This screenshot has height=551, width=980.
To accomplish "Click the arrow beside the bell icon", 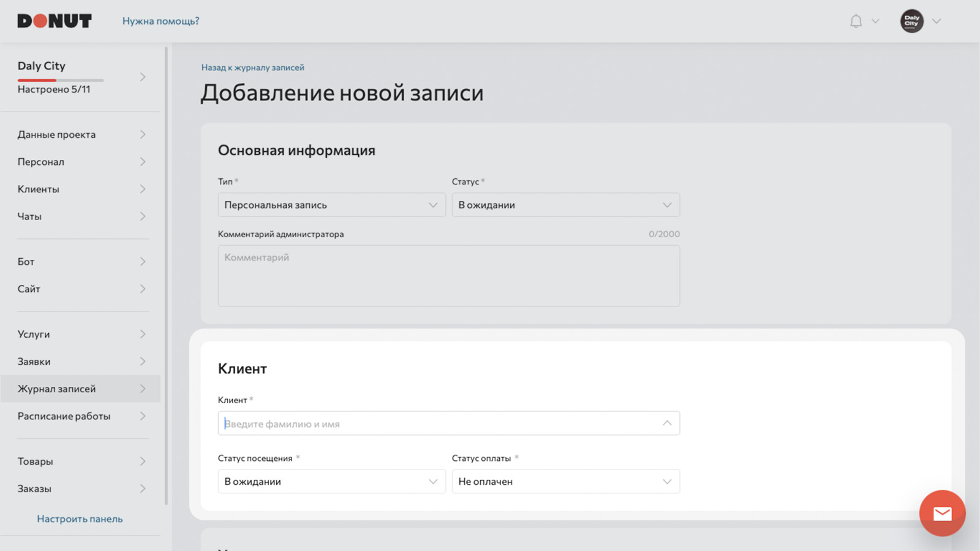I will point(875,21).
